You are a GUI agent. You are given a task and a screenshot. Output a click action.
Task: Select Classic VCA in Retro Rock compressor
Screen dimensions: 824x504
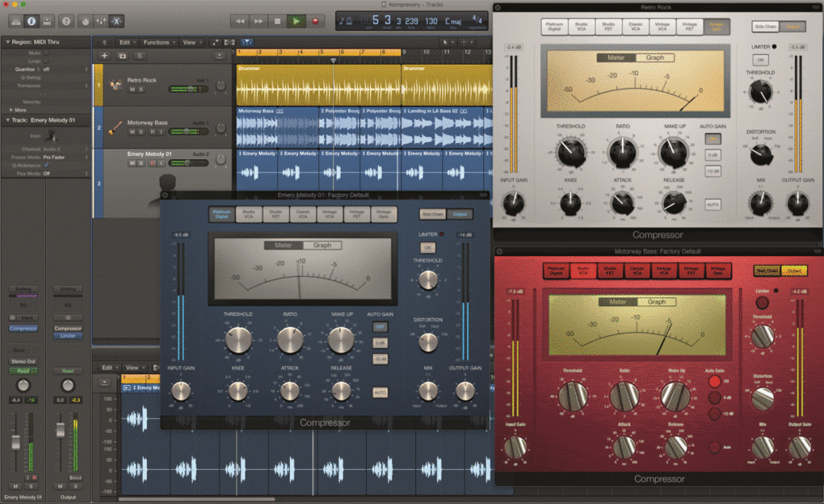tap(635, 27)
